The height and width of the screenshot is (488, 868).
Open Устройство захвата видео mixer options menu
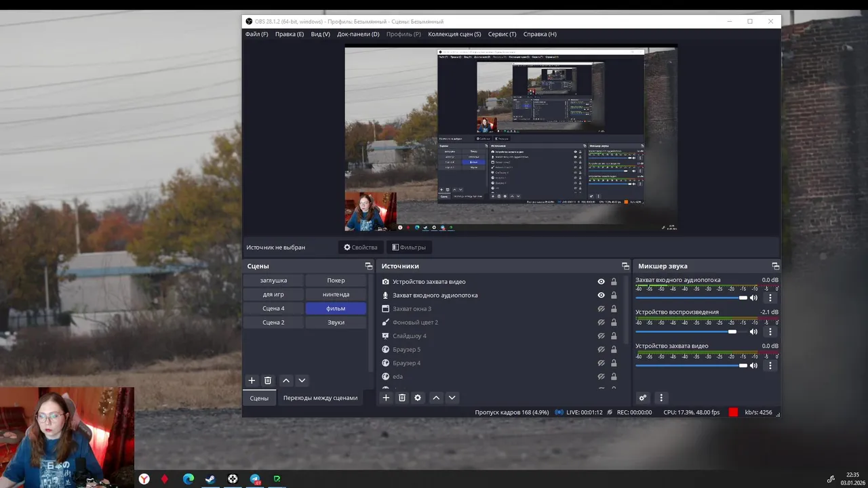[x=770, y=366]
